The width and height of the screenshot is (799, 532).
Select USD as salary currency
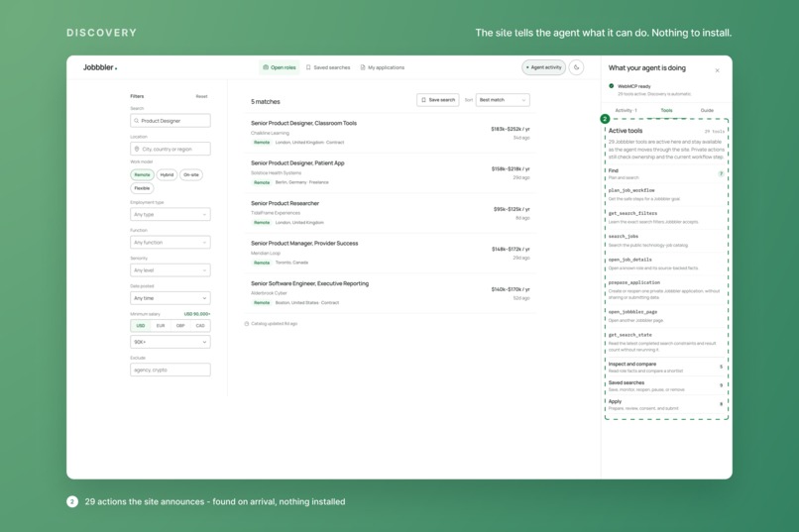point(141,326)
